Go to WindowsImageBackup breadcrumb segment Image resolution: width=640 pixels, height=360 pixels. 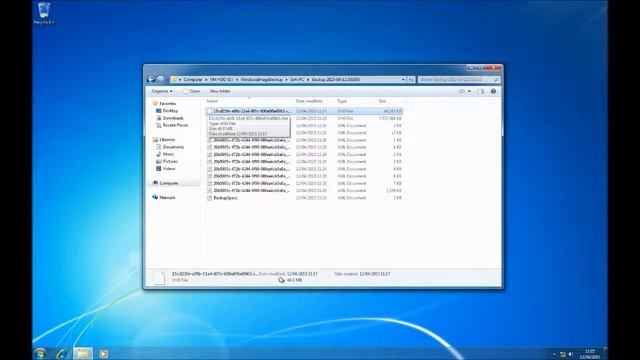tap(261, 80)
